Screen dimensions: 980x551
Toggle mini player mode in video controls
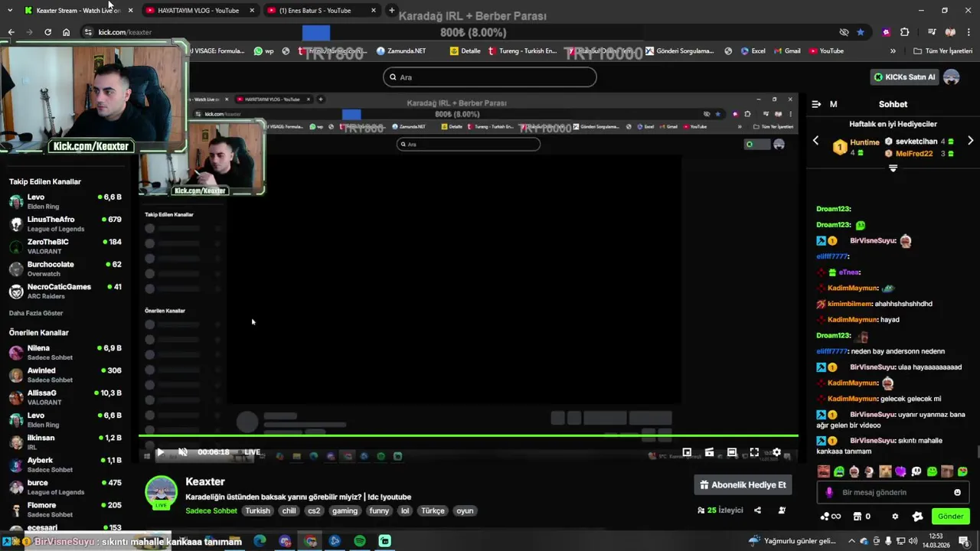pyautogui.click(x=687, y=452)
